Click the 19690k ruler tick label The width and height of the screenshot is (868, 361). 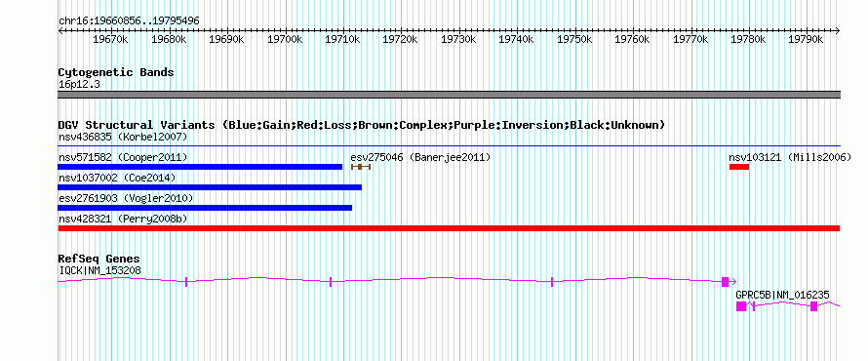(x=227, y=40)
